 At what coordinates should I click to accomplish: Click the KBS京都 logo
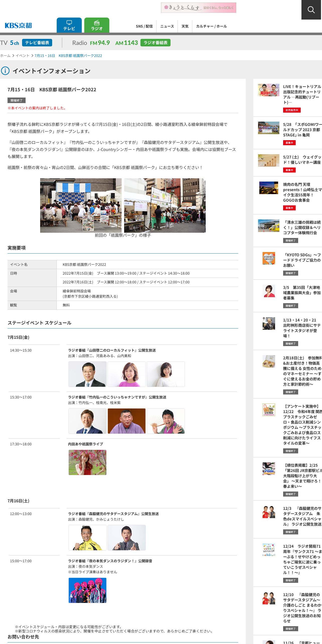(18, 26)
